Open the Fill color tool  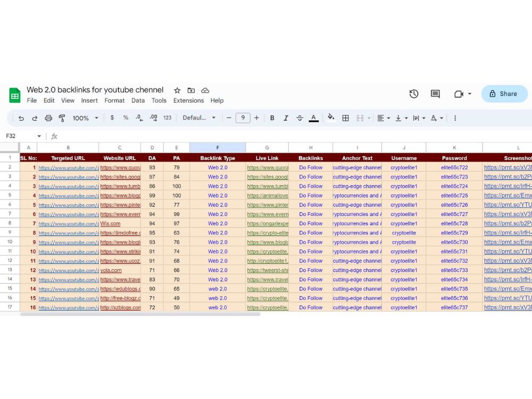point(331,118)
